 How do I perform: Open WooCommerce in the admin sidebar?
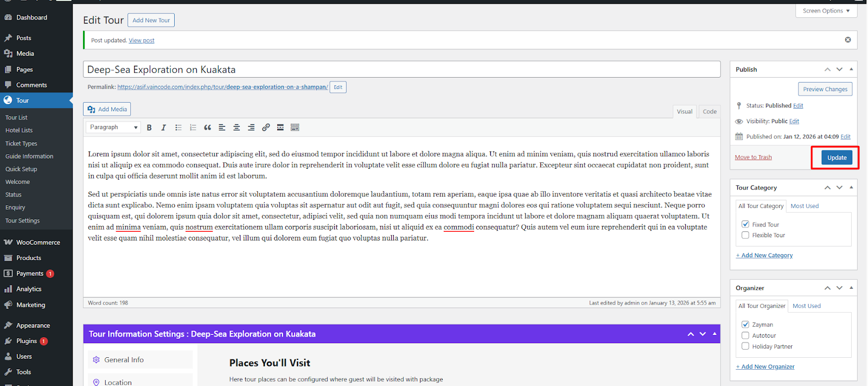click(x=37, y=242)
